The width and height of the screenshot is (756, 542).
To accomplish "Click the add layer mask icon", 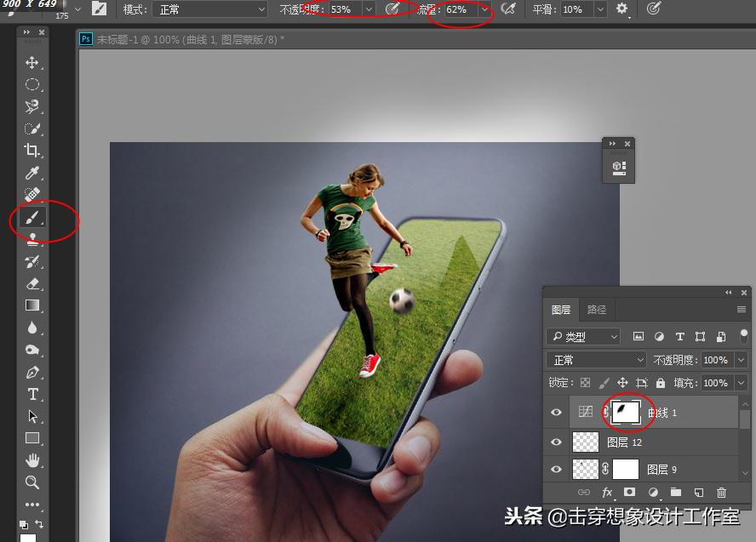I will pos(630,492).
